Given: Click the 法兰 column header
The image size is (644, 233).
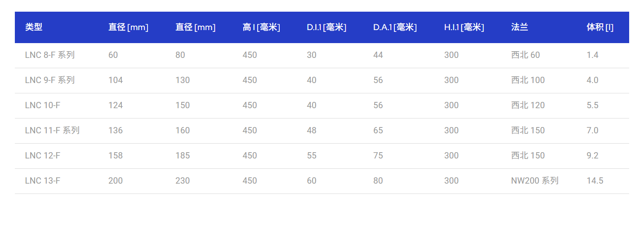Looking at the screenshot, I should click(x=519, y=27).
